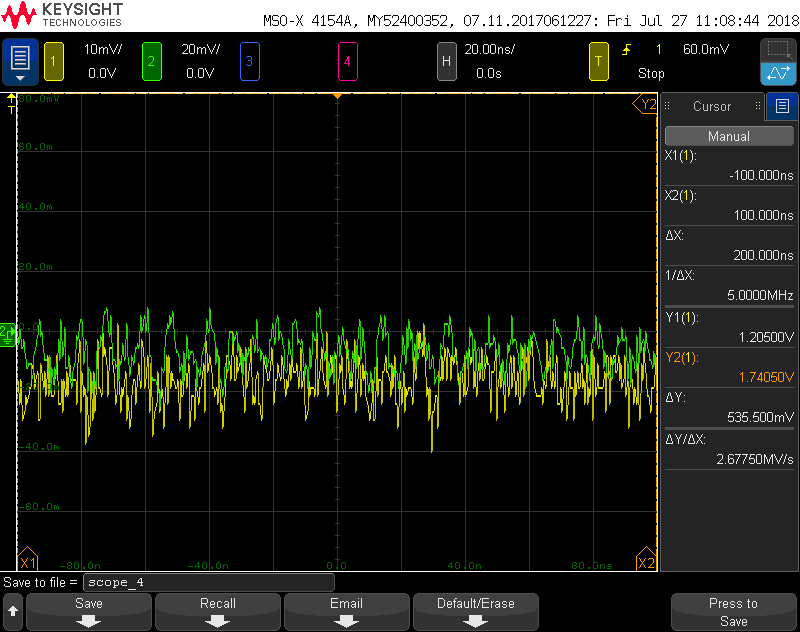Click the blue waveform icon at top right
The image size is (800, 632).
(778, 73)
